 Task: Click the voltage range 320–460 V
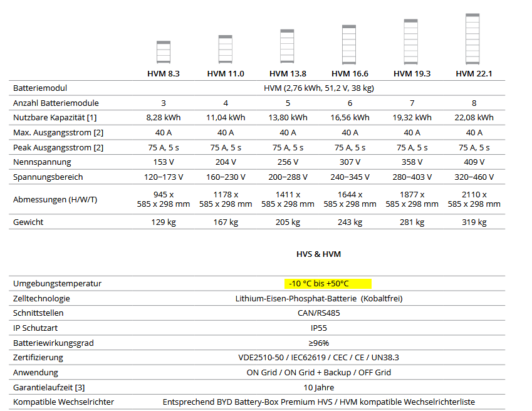pyautogui.click(x=474, y=177)
